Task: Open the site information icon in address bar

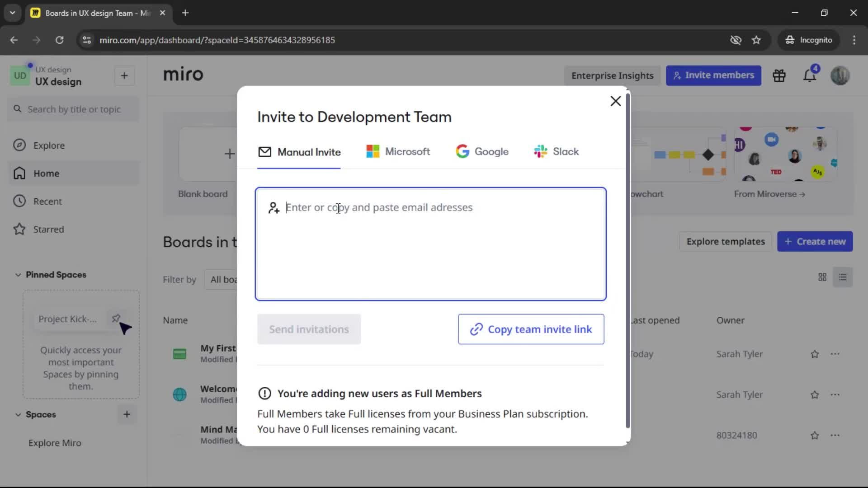Action: pos(87,40)
